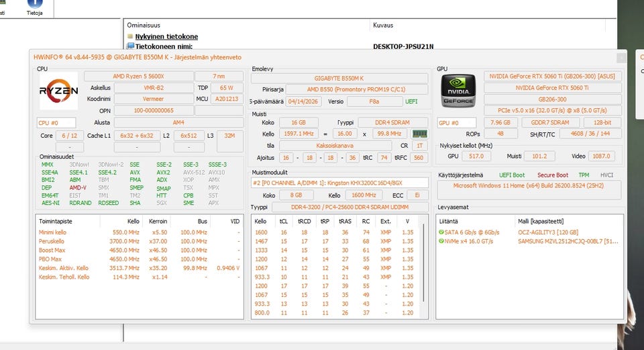The width and height of the screenshot is (644, 350).
Task: Click the GDDR7 SDRAM memory type field
Action: coord(550,122)
